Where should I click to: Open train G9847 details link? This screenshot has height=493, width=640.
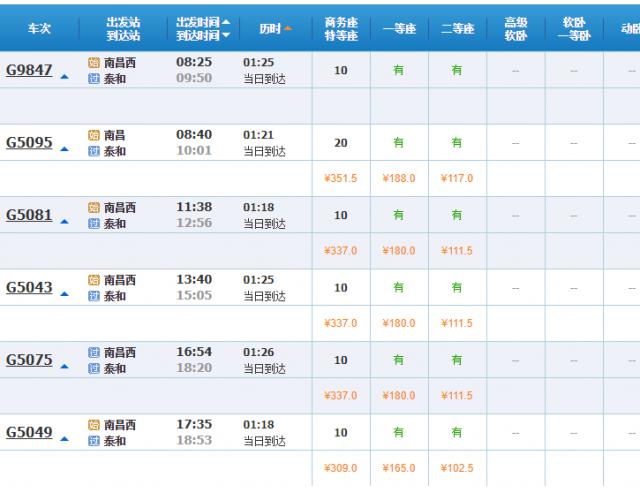[29, 70]
